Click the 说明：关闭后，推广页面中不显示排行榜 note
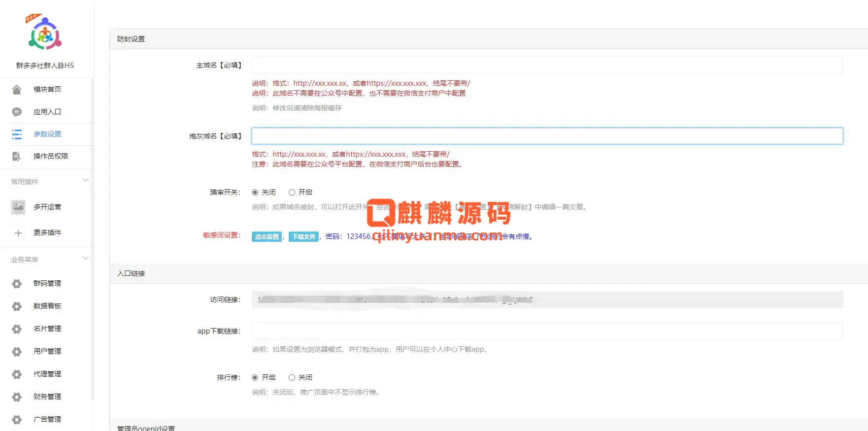The width and height of the screenshot is (868, 431). pyautogui.click(x=316, y=392)
